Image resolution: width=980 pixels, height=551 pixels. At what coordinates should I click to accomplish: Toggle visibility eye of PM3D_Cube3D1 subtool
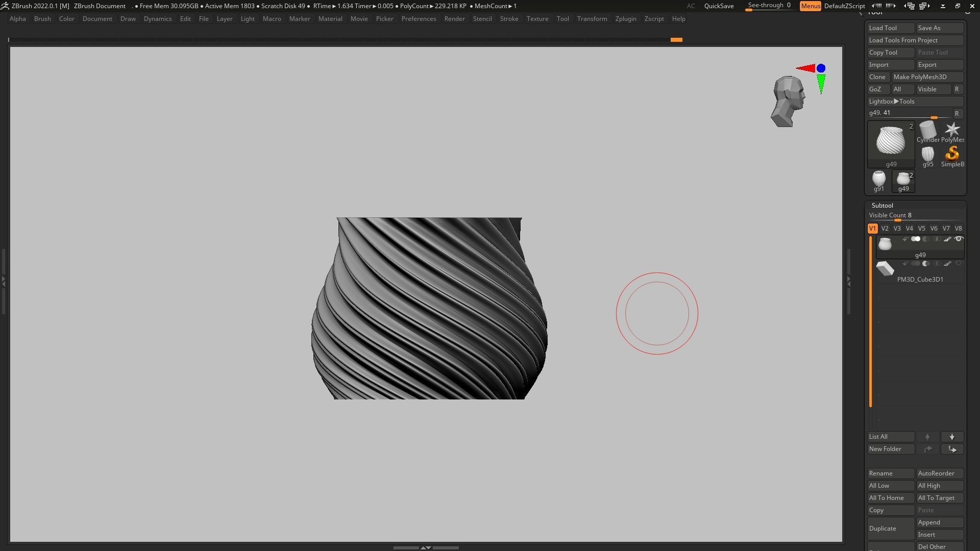coord(959,264)
